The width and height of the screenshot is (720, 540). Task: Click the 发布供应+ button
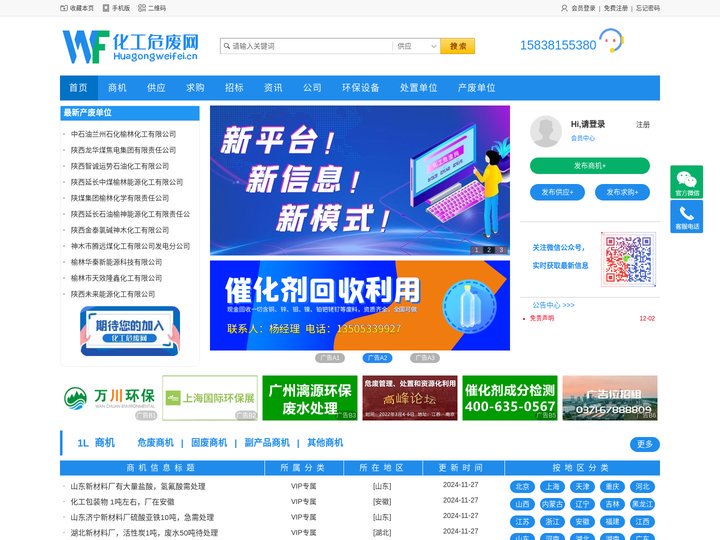557,192
